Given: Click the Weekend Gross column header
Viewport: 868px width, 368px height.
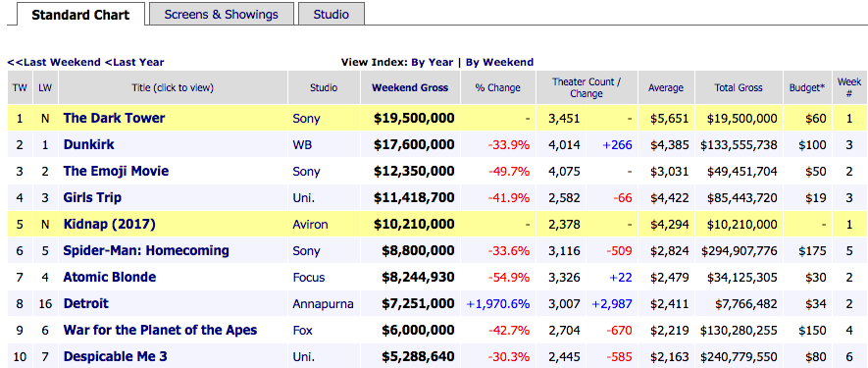Looking at the screenshot, I should 410,87.
